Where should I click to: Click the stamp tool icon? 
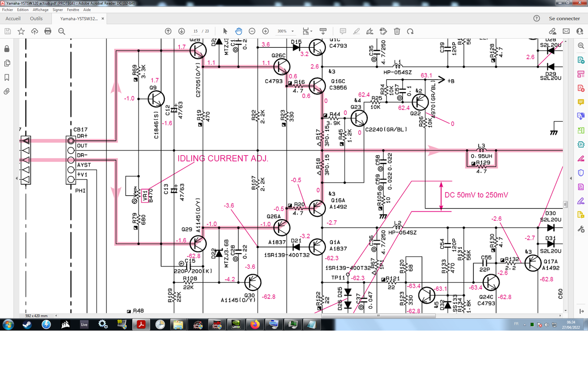click(383, 31)
